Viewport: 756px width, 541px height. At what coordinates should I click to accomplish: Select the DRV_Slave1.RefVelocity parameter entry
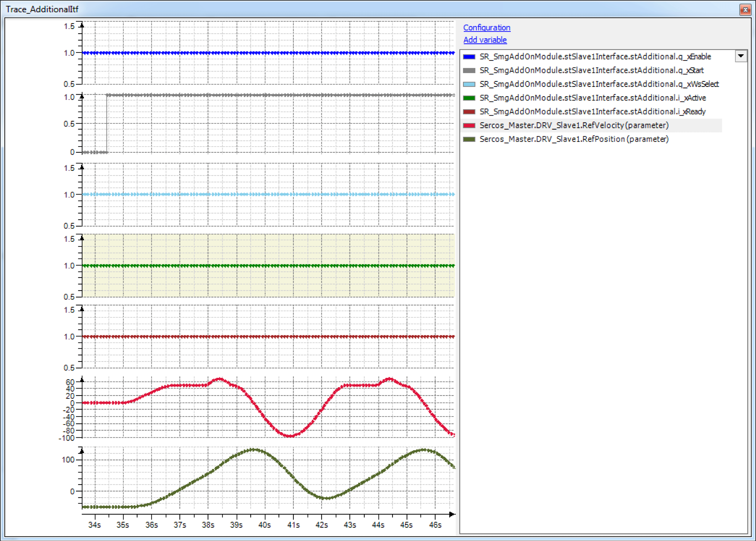[x=574, y=126]
